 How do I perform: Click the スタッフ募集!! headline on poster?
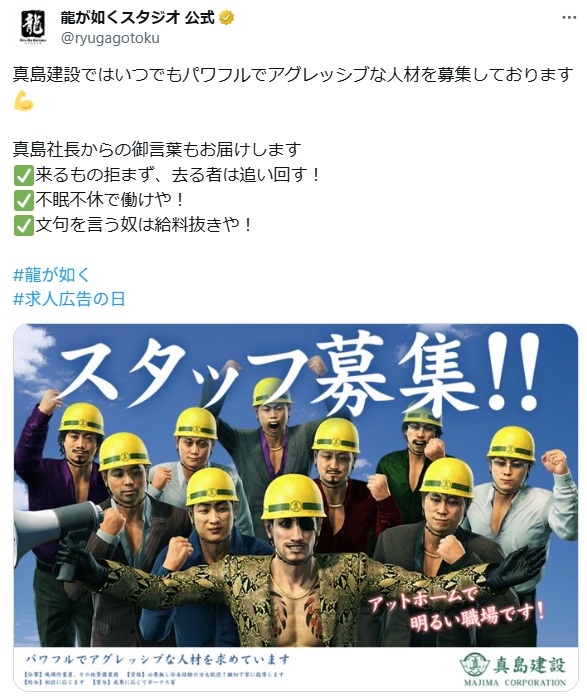click(299, 372)
